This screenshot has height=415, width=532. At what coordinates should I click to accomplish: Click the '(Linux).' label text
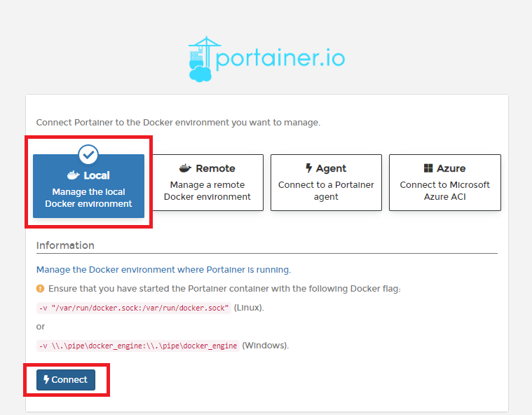coord(249,308)
